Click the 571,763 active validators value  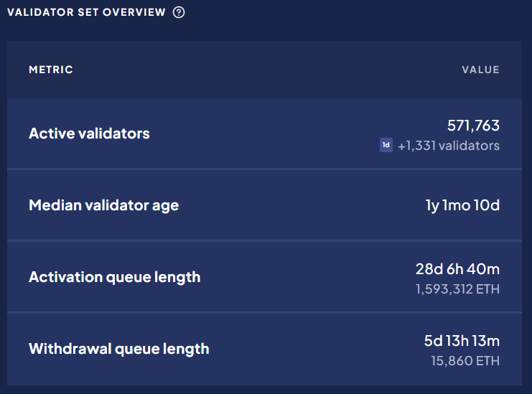click(x=473, y=126)
